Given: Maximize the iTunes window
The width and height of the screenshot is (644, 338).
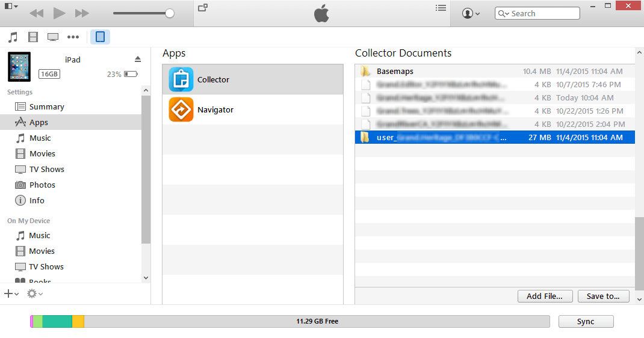Looking at the screenshot, I should [x=608, y=6].
